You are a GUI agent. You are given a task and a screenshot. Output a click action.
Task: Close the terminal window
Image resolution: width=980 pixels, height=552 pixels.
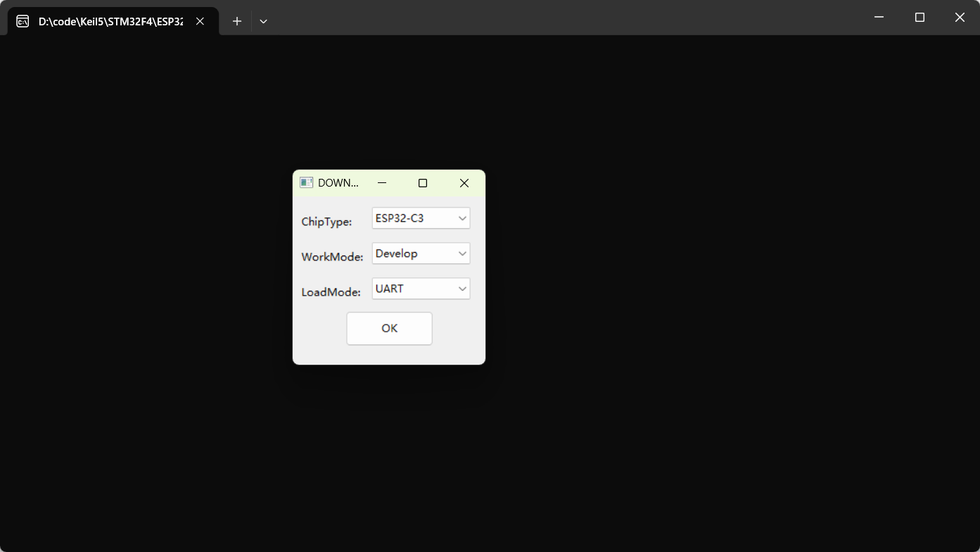coord(960,17)
